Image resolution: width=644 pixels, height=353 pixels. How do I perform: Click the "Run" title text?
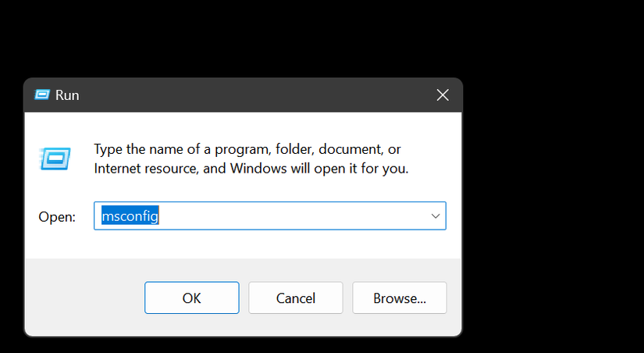tap(67, 95)
